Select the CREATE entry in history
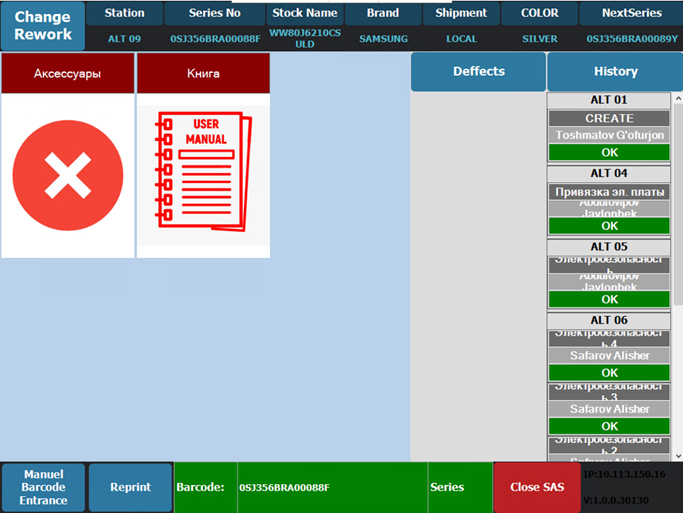The height and width of the screenshot is (513, 683). click(609, 118)
